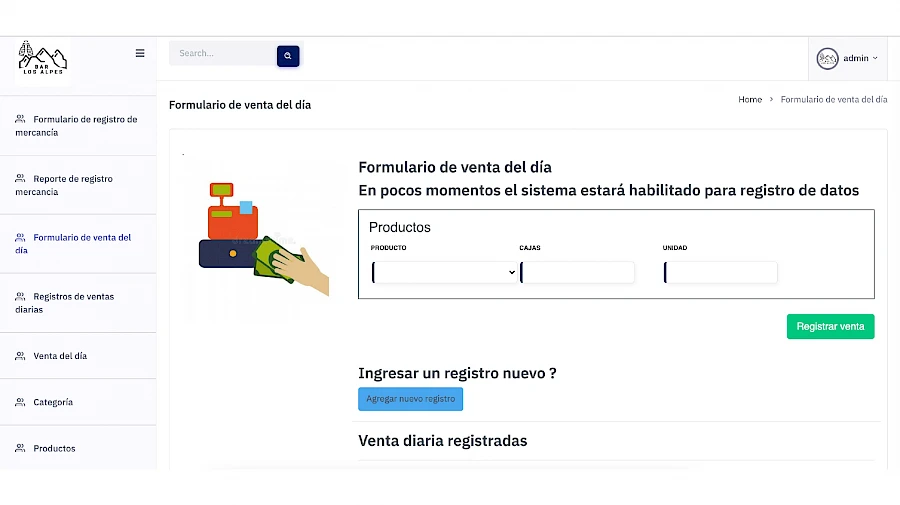Click the user icon beside Categoría
Viewport: 900px width, 505px height.
coord(20,402)
